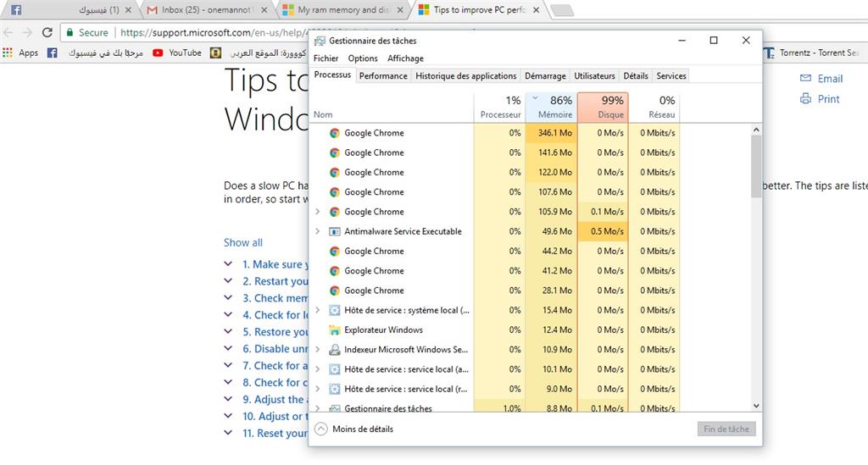Viewport: 868px width, 465px height.
Task: Open the Torrentz bookmark in bookmarks bar
Action: point(811,53)
